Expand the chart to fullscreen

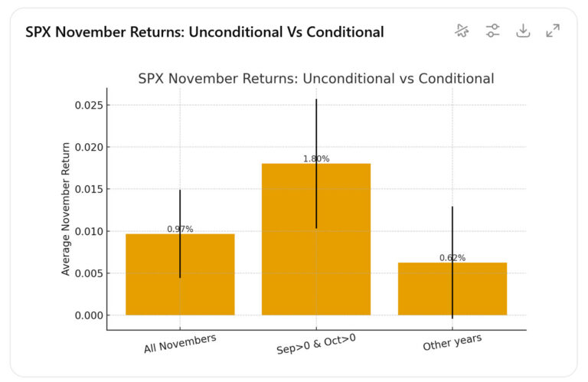553,31
